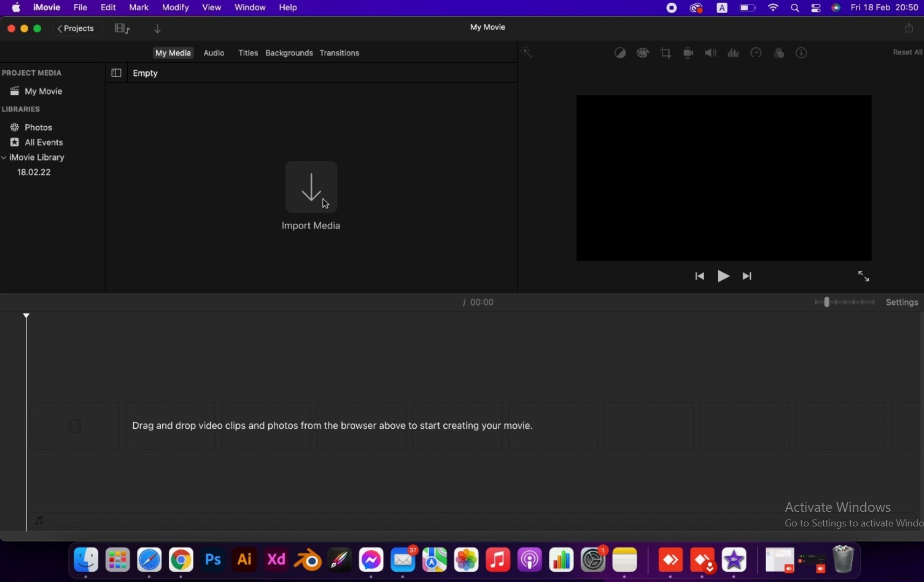Select the Color Balance tool

[620, 53]
